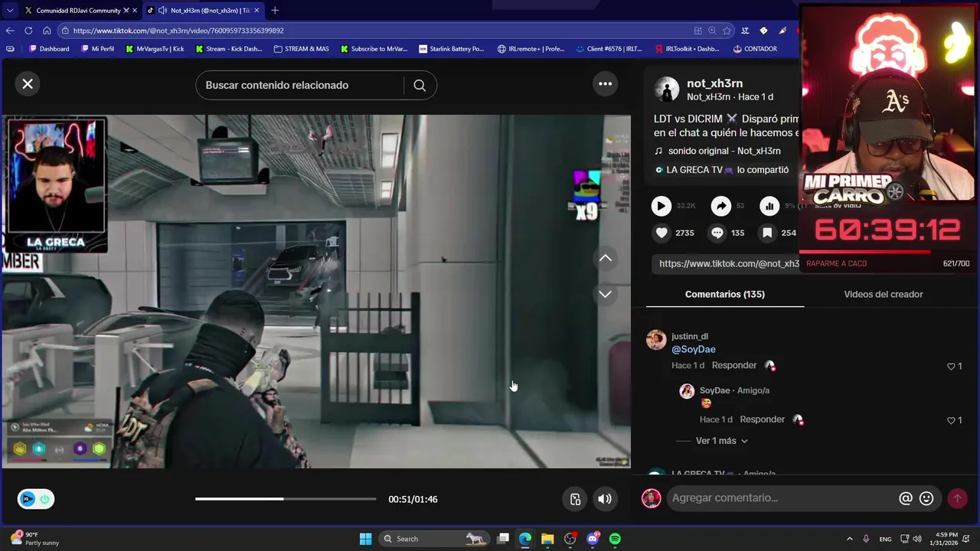Open the Mi Perfil bookmark

pos(97,49)
